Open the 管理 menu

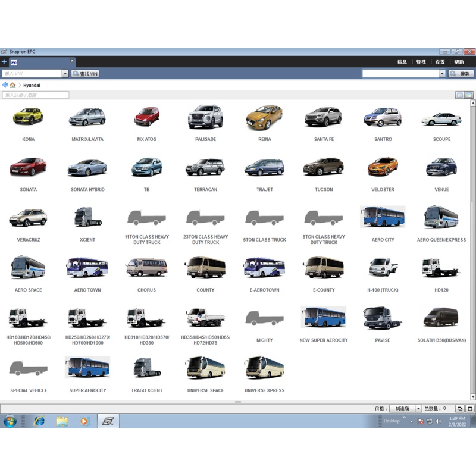pos(421,62)
